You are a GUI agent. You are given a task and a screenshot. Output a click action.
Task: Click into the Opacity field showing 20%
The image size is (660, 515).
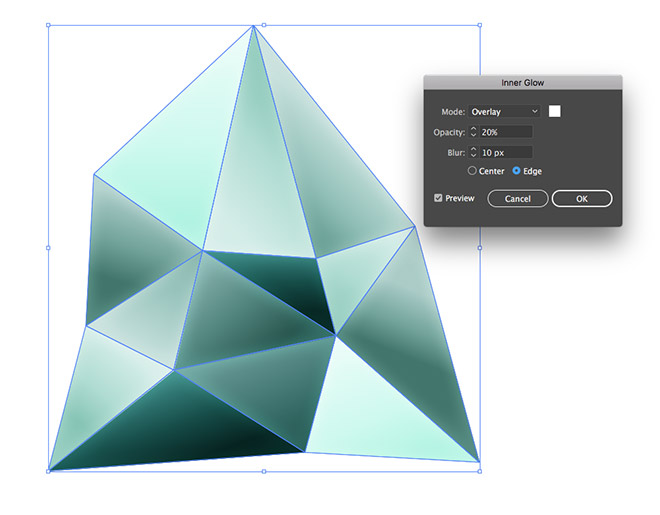(505, 132)
